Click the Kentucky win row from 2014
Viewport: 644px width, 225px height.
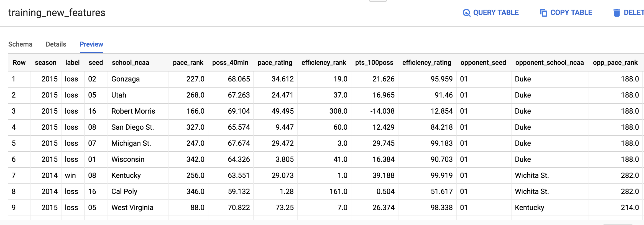click(x=126, y=175)
